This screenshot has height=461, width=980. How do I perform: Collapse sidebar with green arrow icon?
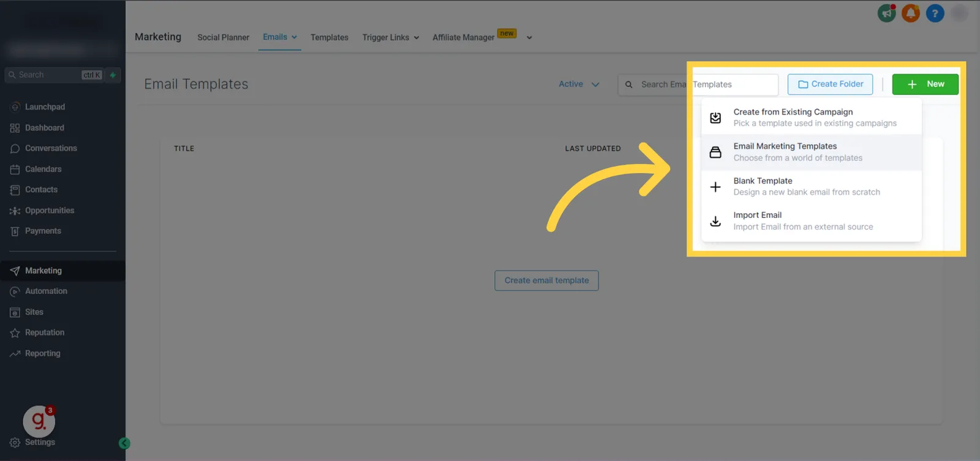point(124,443)
